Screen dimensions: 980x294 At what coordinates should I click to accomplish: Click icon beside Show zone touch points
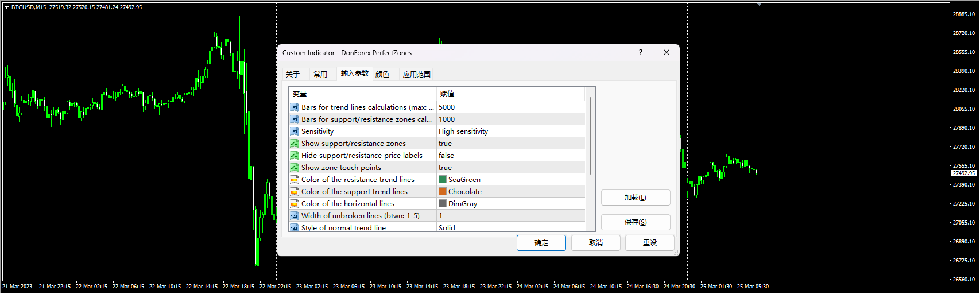tap(295, 168)
